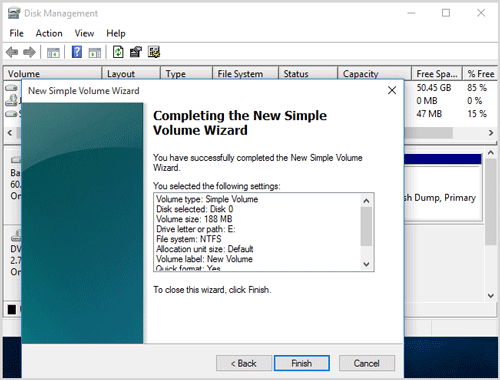Click the File System column header
This screenshot has height=380, width=500.
click(245, 73)
